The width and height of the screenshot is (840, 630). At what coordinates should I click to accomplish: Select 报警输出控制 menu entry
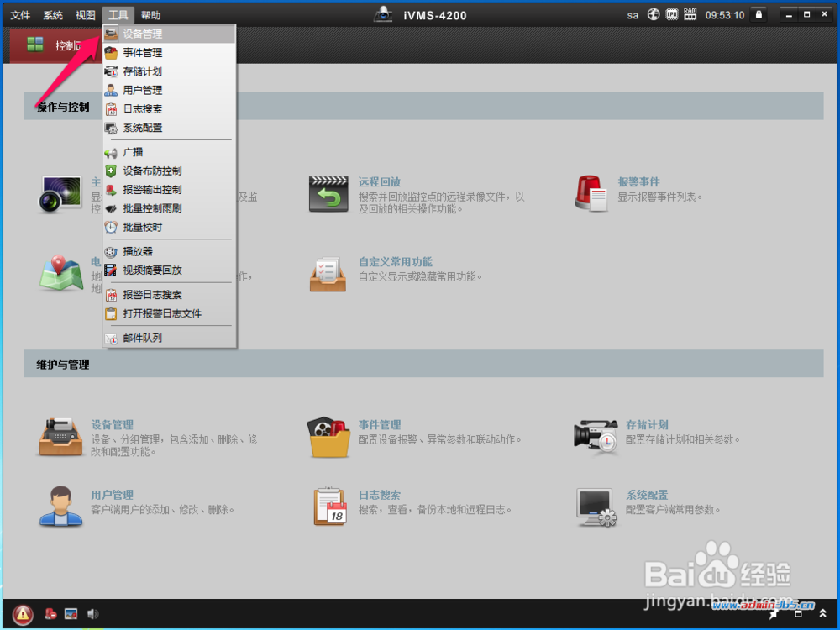coord(170,190)
